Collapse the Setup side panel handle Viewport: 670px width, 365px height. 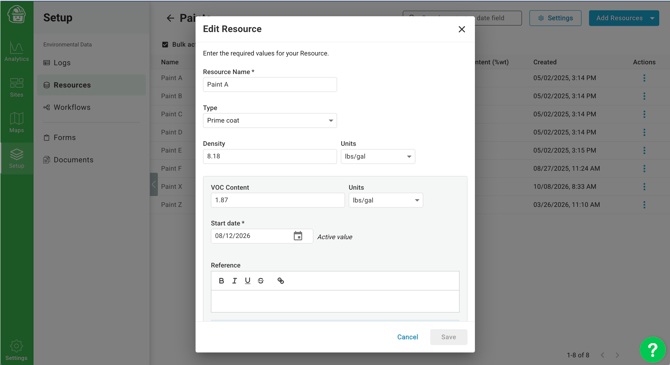(154, 184)
